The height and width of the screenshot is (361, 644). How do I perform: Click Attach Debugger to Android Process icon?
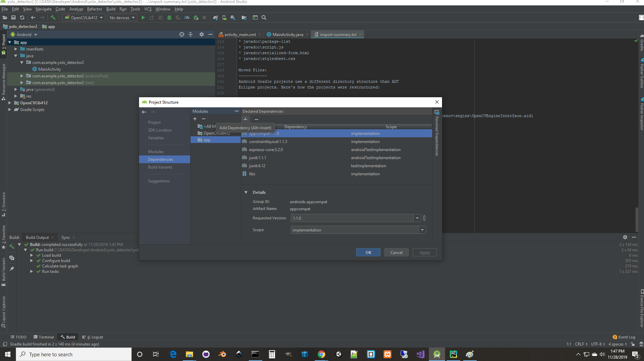[x=196, y=17]
